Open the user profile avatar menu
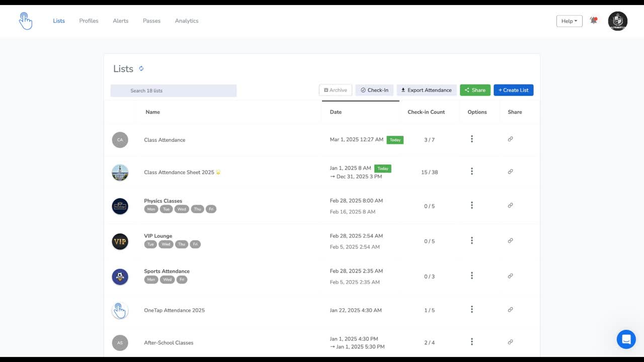This screenshot has height=362, width=644. [x=617, y=21]
